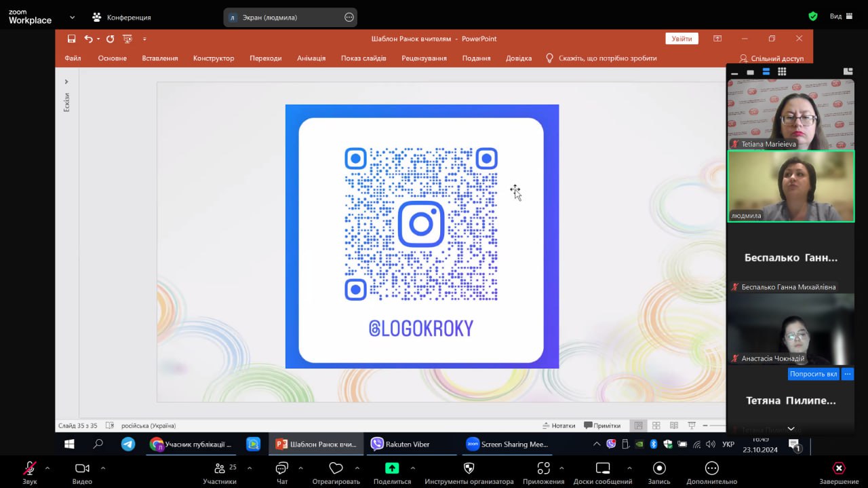Open the Довідка tab
The width and height of the screenshot is (868, 488).
click(x=519, y=58)
